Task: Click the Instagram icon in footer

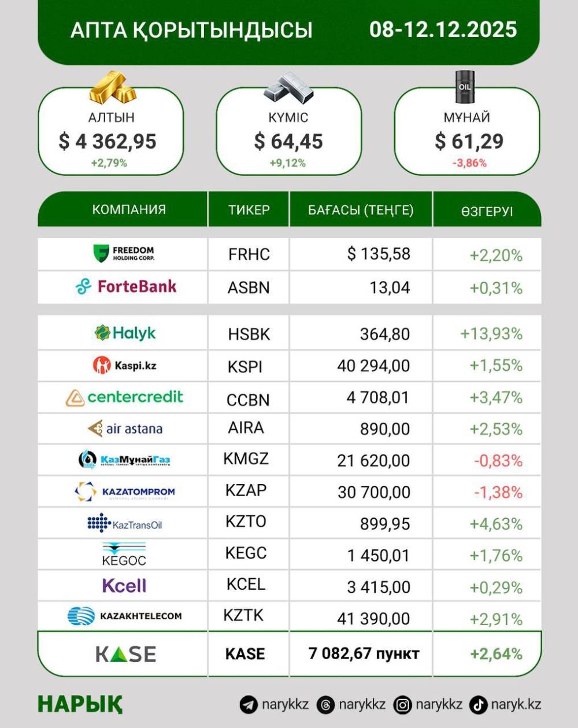Action: click(x=403, y=705)
